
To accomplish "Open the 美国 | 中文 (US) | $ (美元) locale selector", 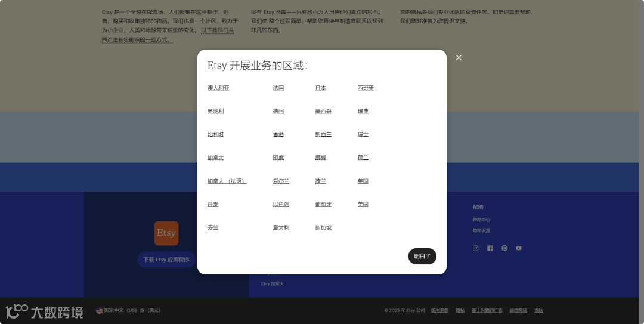I will pyautogui.click(x=128, y=310).
